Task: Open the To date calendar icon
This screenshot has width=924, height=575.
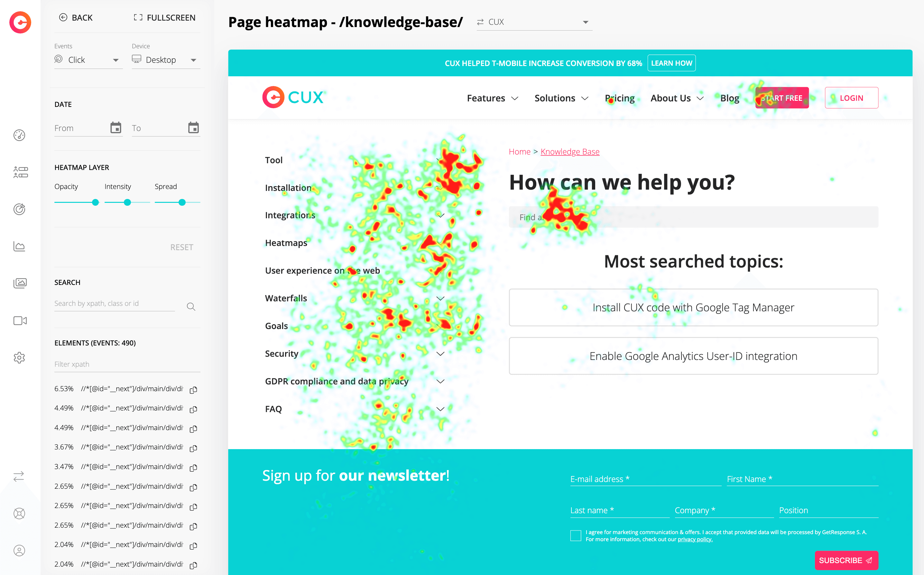Action: click(193, 127)
